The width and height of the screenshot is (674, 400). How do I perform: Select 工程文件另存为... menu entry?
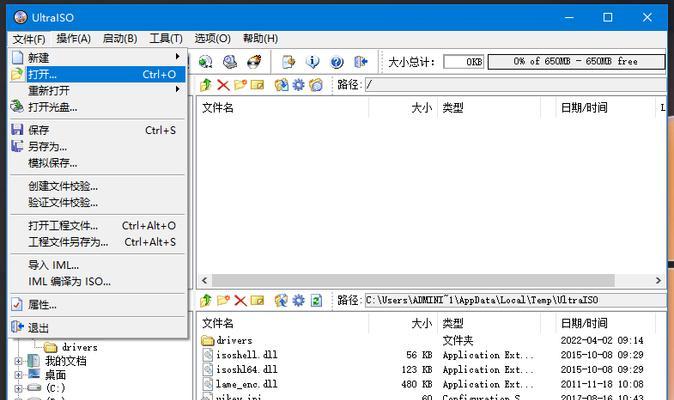pyautogui.click(x=98, y=242)
